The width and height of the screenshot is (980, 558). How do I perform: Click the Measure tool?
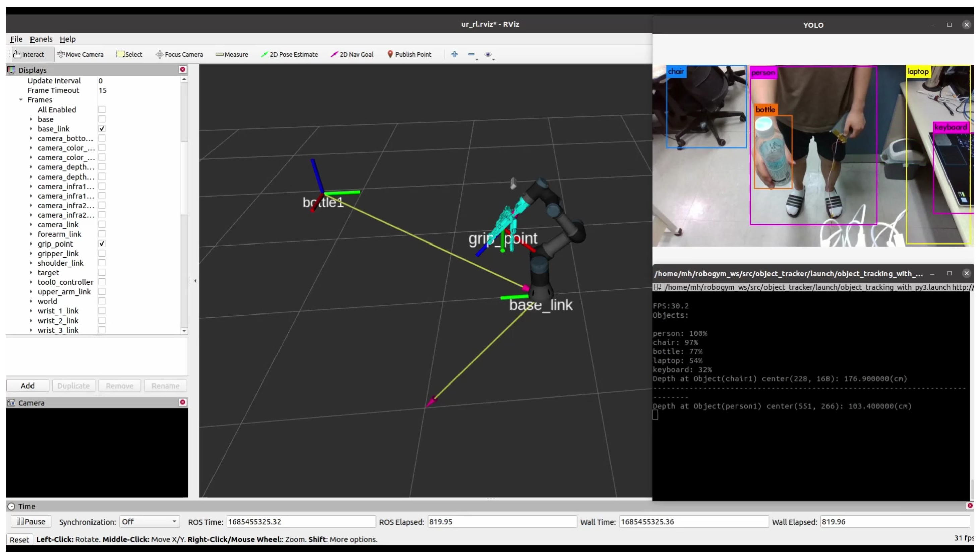[232, 54]
